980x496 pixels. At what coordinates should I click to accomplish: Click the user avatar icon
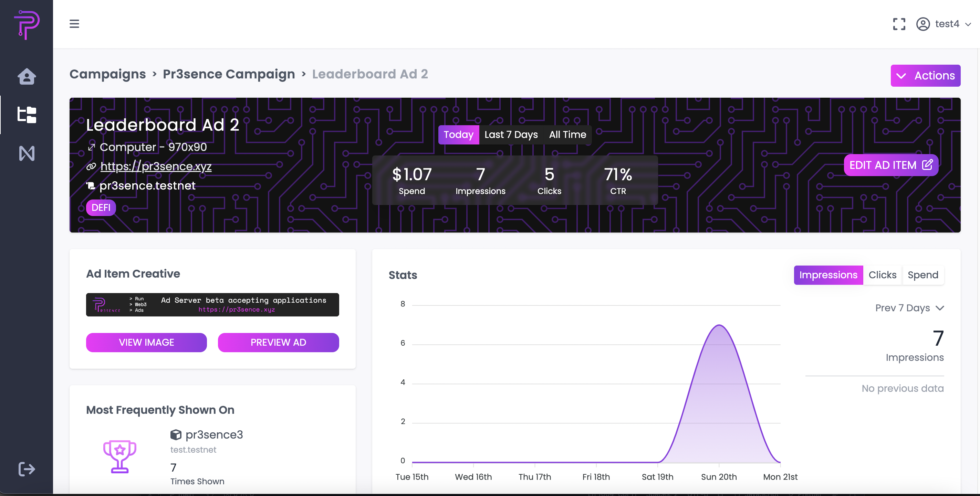tap(922, 24)
